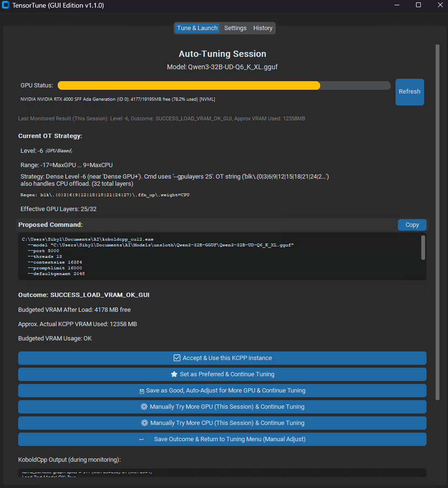Image resolution: width=448 pixels, height=488 pixels.
Task: Open the Settings tab
Action: [x=235, y=28]
